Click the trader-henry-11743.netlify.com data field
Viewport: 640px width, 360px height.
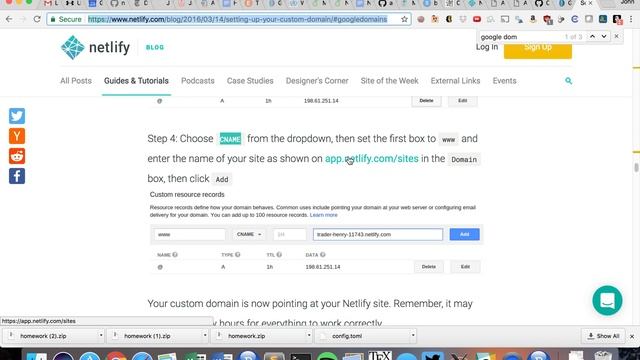click(378, 234)
